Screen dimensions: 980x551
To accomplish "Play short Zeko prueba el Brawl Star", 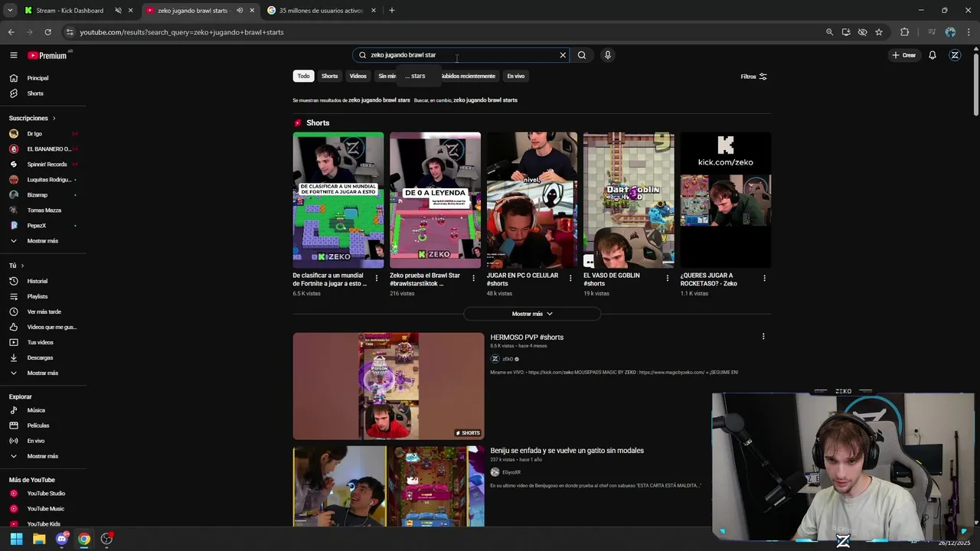I will [435, 201].
